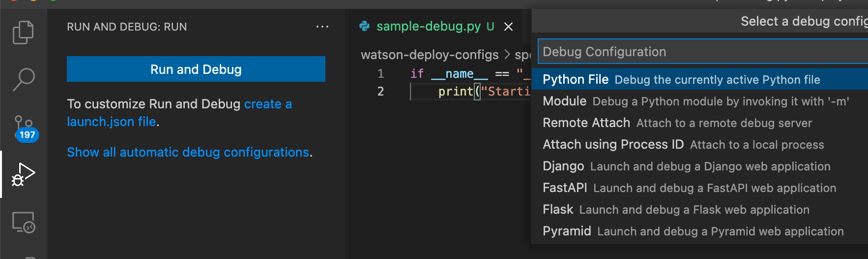Image resolution: width=868 pixels, height=259 pixels.
Task: Click the Python file icon on sample-debug.py tab
Action: (365, 26)
